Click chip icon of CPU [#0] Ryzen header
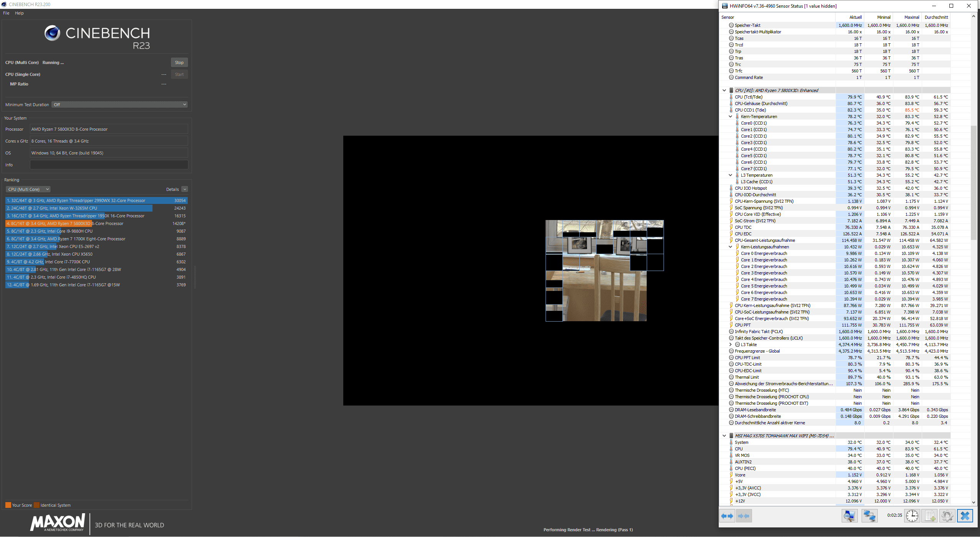The image size is (980, 537). 731,90
